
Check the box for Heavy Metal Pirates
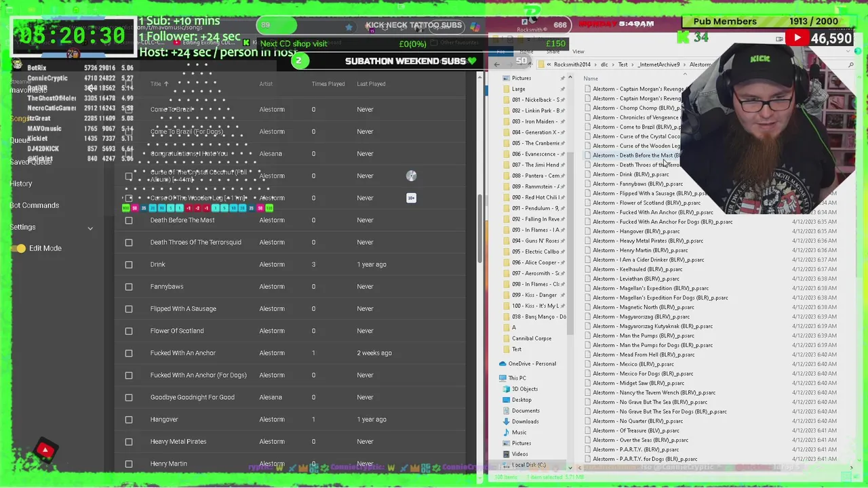pos(129,442)
